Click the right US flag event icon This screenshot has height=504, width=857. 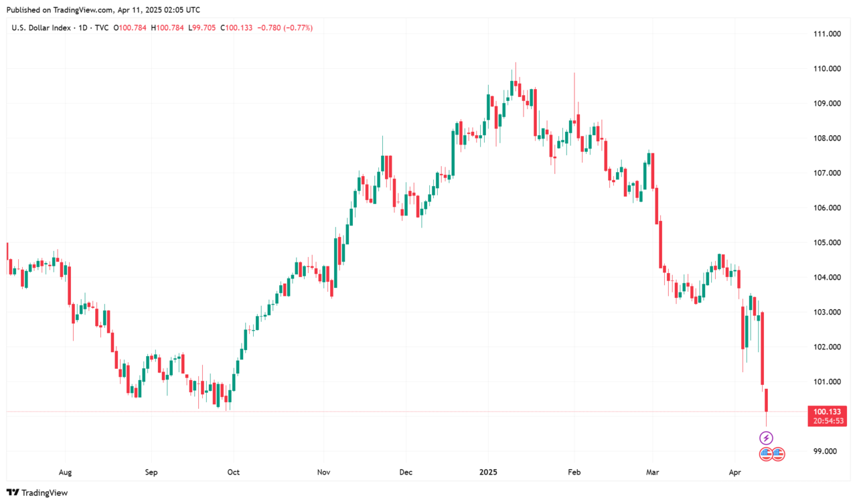778,454
